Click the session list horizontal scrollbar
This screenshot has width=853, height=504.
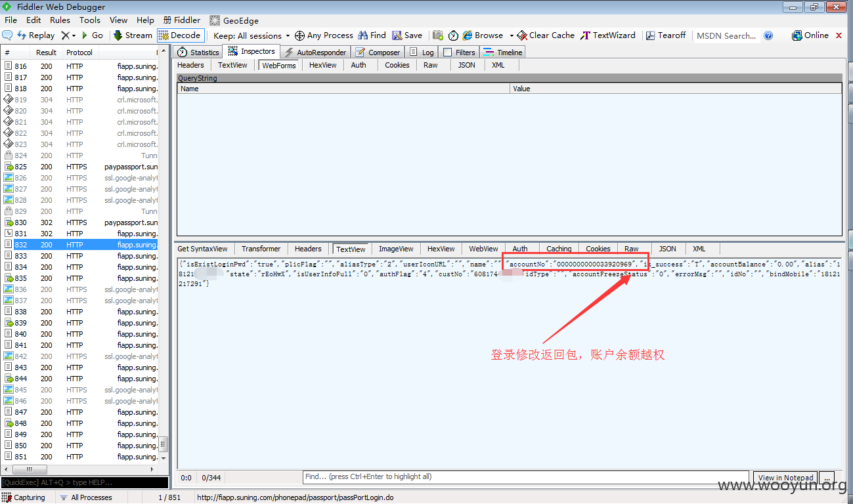click(x=79, y=470)
